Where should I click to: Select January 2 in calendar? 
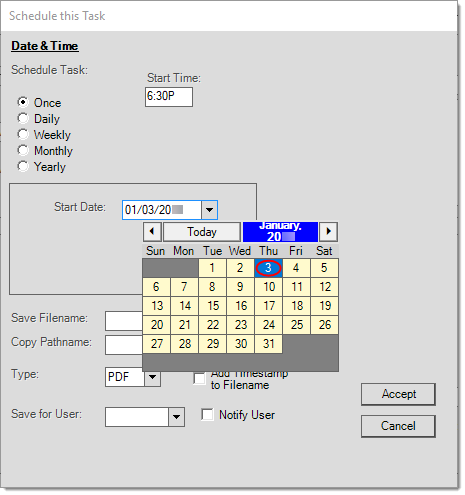click(240, 268)
